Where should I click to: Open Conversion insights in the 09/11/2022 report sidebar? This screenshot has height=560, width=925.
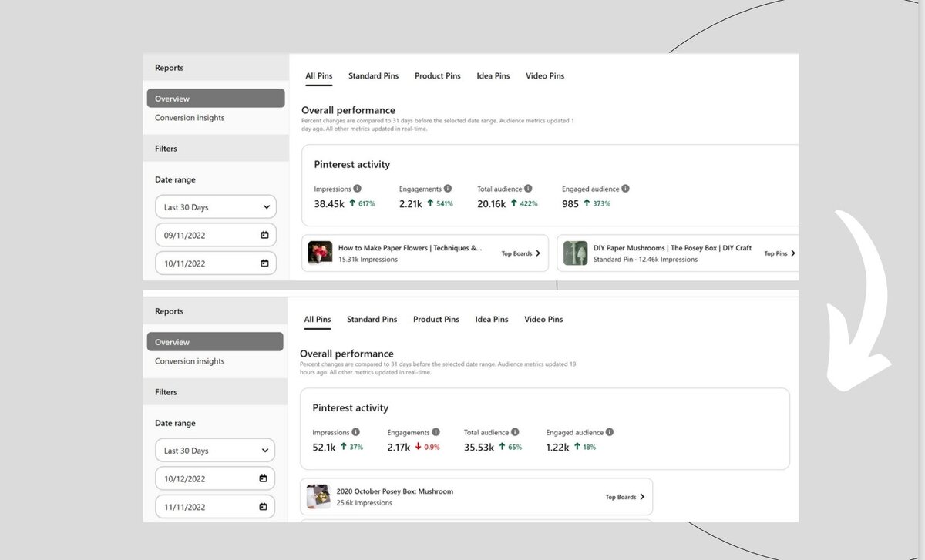[190, 118]
